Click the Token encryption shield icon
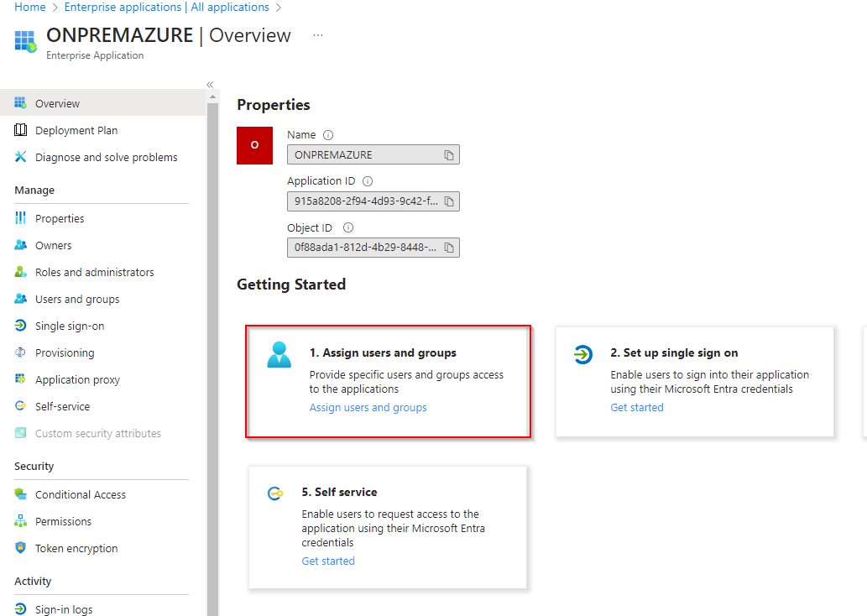 [20, 547]
